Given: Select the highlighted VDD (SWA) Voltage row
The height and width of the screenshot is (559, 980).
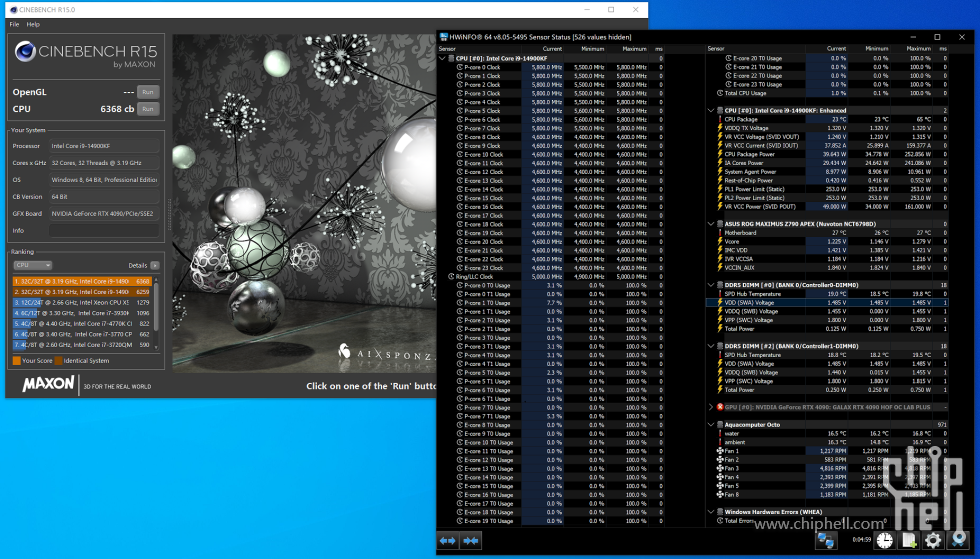Looking at the screenshot, I should 828,303.
